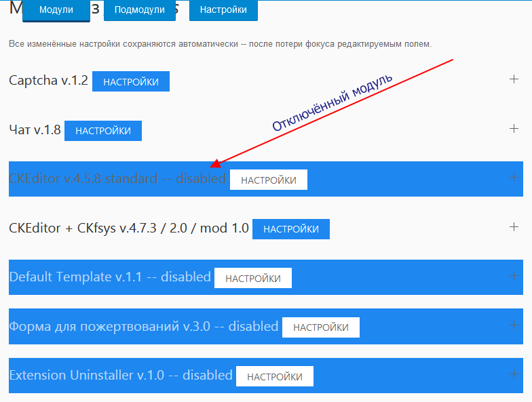Image resolution: width=532 pixels, height=402 pixels.
Task: Expand CKEditor + CKfsys row plus
Action: (514, 227)
